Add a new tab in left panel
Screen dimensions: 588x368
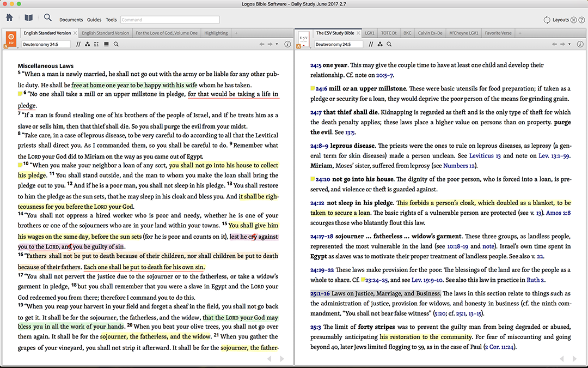[236, 33]
